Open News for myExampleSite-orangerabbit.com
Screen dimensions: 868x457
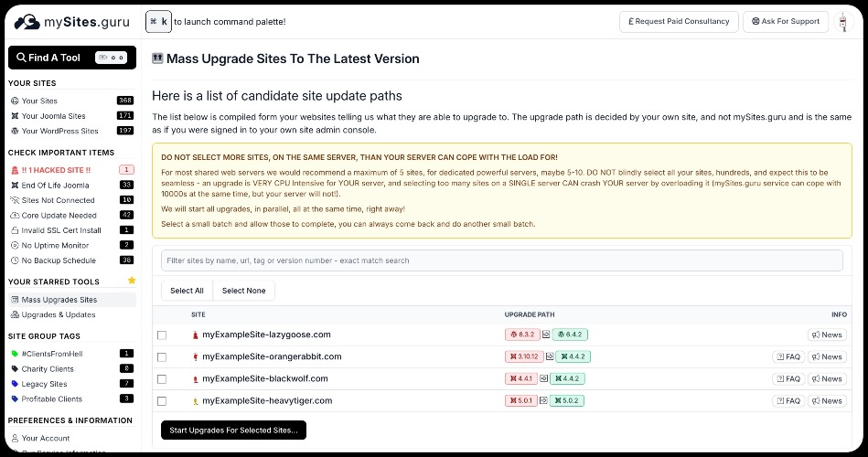827,356
